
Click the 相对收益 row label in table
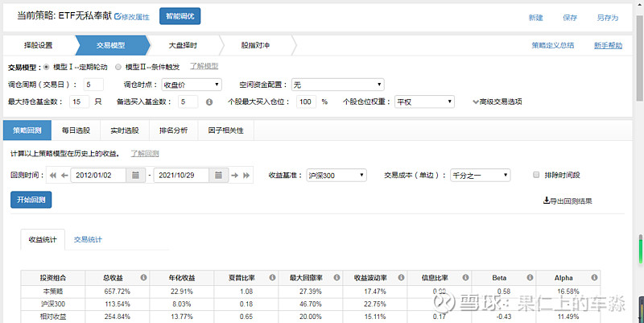pyautogui.click(x=53, y=317)
